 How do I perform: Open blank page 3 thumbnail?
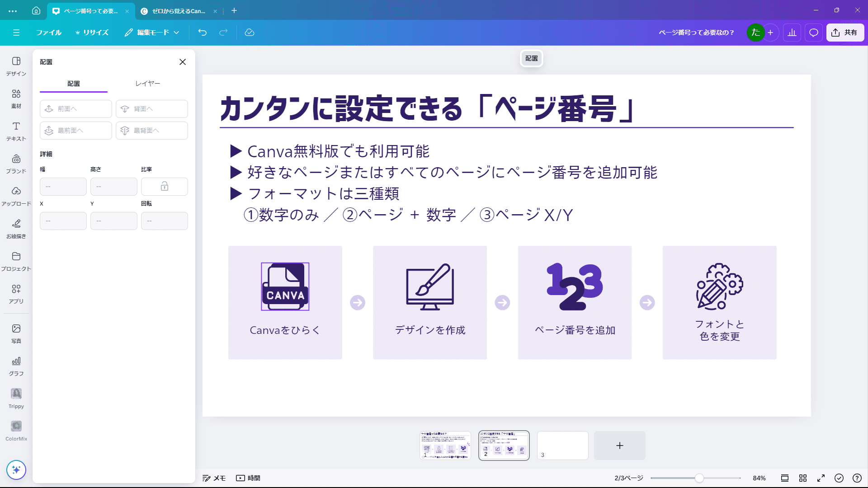pos(563,446)
